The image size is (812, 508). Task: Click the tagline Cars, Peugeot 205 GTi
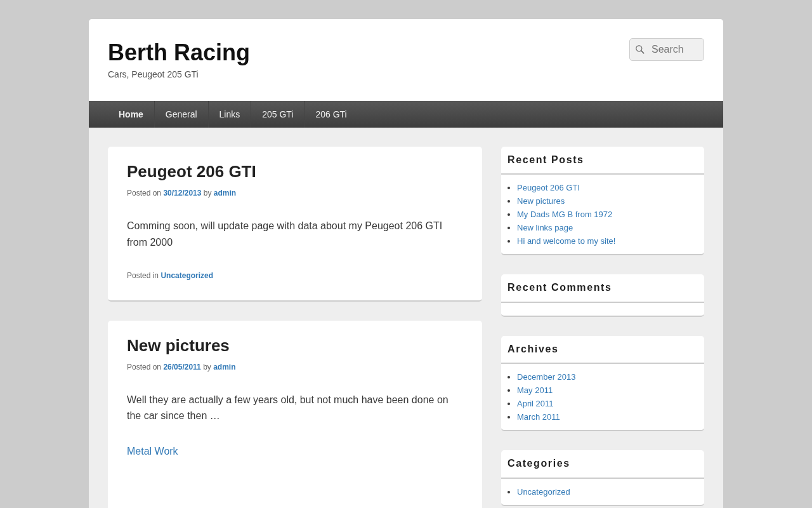(x=153, y=74)
